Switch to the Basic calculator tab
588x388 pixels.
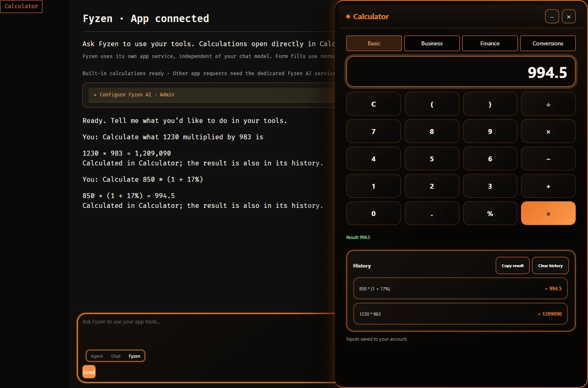(374, 43)
